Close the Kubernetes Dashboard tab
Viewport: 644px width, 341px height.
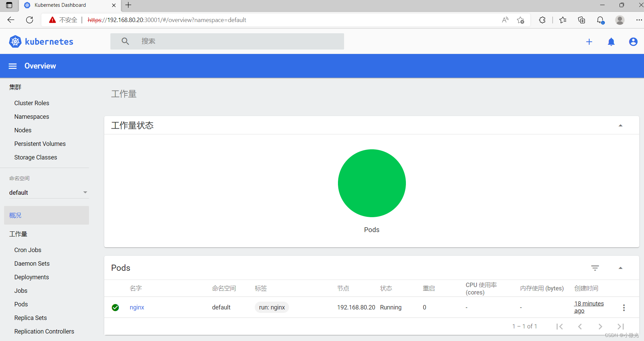click(x=114, y=5)
